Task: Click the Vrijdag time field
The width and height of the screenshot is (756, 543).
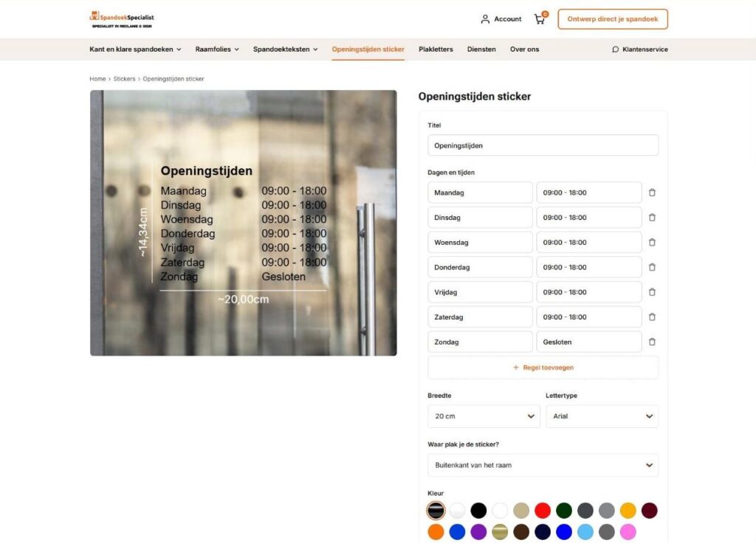Action: [x=589, y=292]
